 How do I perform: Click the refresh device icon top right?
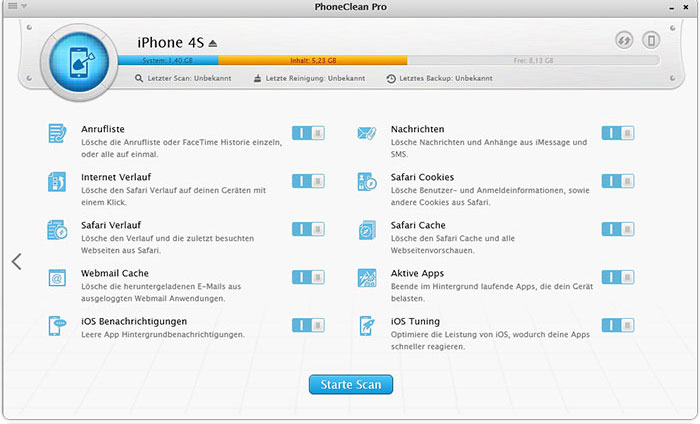[x=624, y=40]
